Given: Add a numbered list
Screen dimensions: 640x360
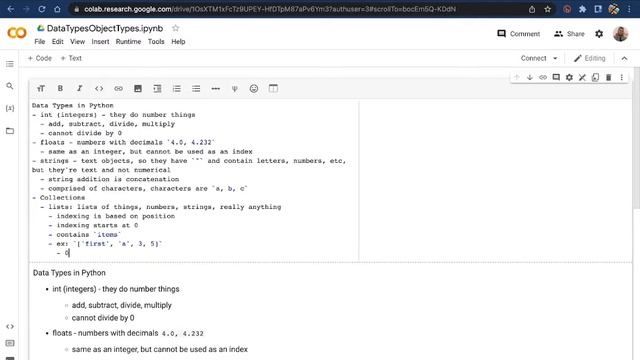Looking at the screenshot, I should click(x=177, y=89).
